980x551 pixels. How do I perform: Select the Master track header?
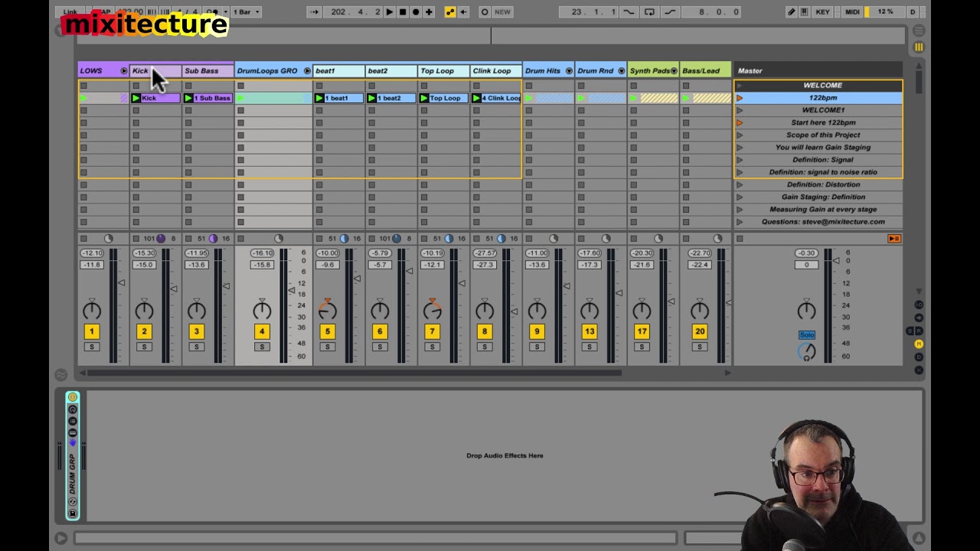click(x=818, y=70)
